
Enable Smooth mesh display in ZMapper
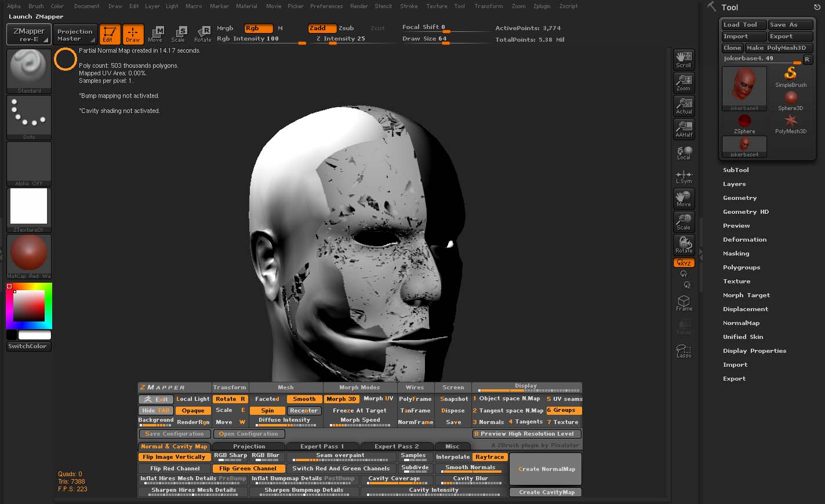(x=304, y=399)
